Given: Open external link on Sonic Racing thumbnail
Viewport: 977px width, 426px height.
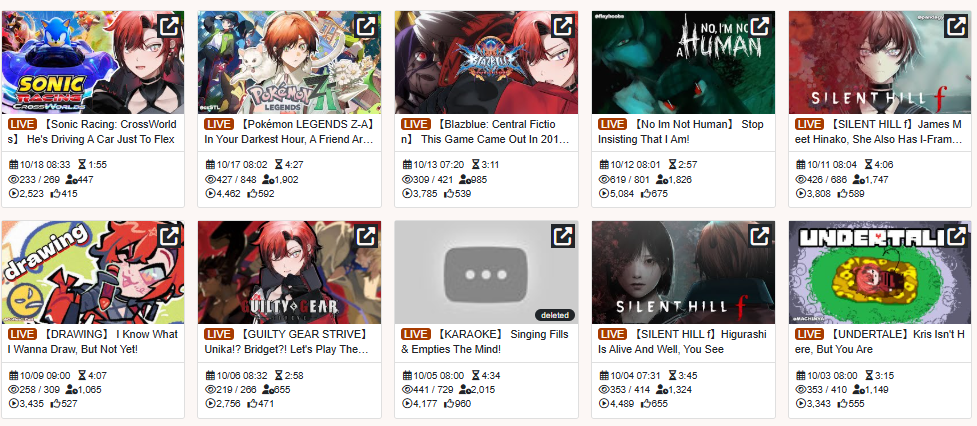Looking at the screenshot, I should click(x=170, y=26).
